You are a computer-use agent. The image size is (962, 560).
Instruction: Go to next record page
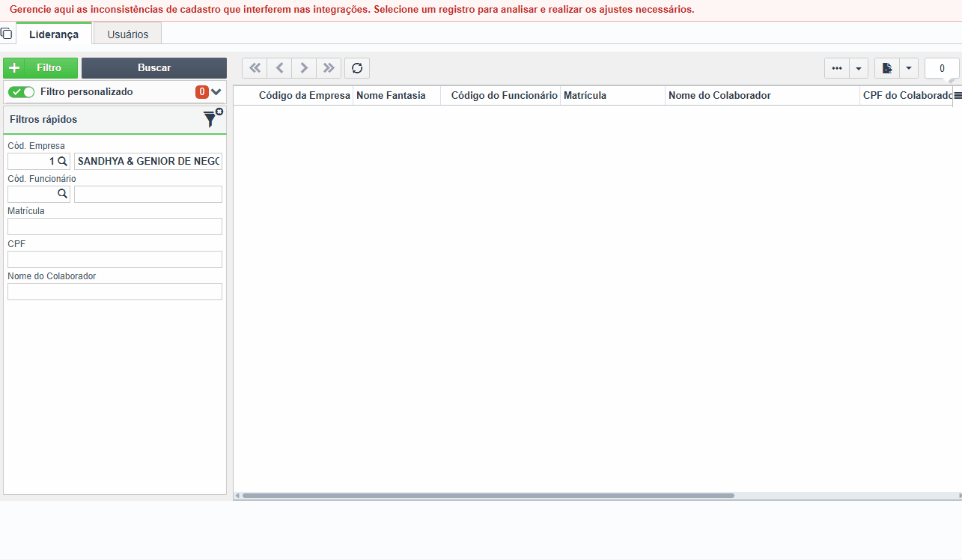click(304, 68)
